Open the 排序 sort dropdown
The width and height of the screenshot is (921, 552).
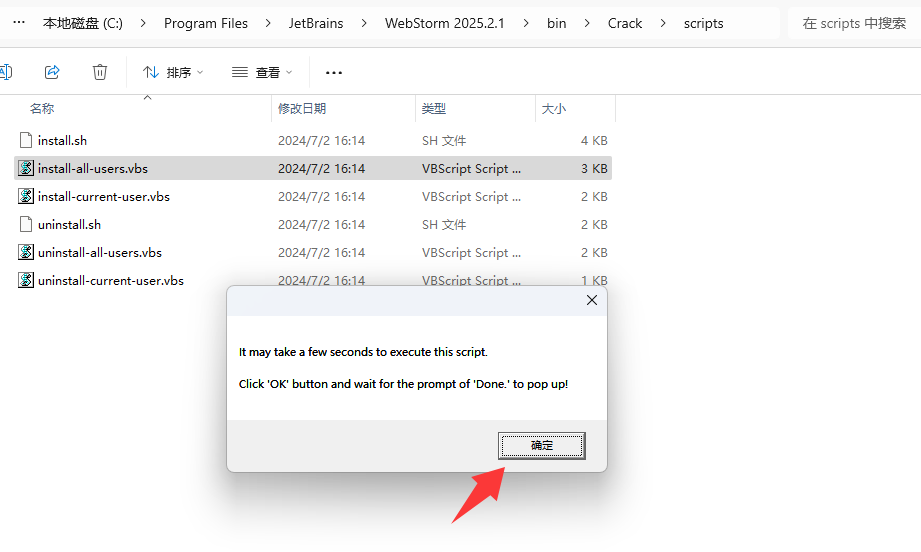coord(173,73)
